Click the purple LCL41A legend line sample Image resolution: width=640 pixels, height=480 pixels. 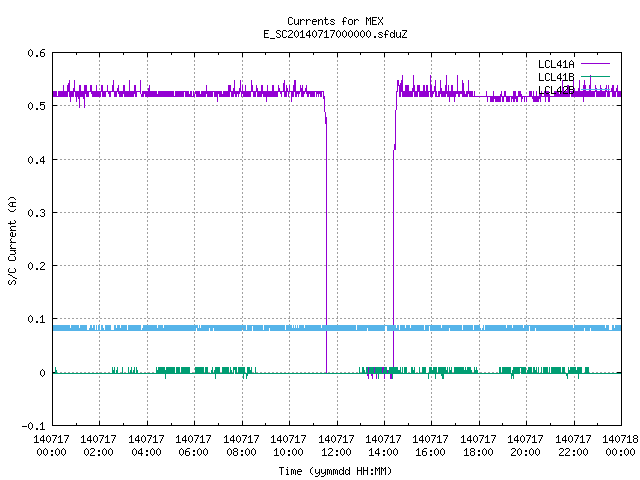(x=595, y=64)
